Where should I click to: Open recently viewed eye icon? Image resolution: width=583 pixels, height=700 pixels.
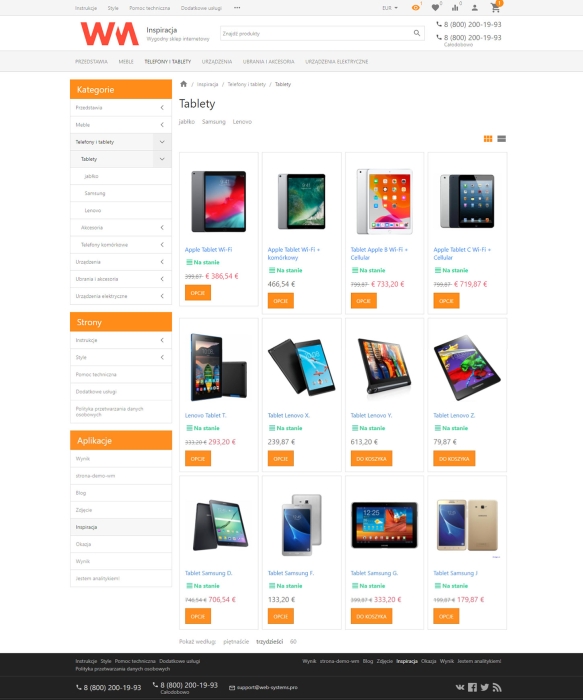(416, 8)
